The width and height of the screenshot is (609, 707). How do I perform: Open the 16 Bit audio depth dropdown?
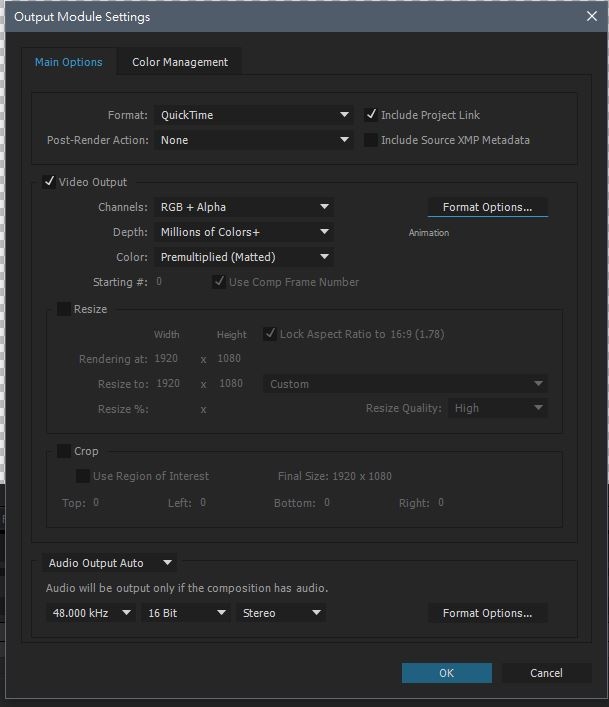coord(187,613)
